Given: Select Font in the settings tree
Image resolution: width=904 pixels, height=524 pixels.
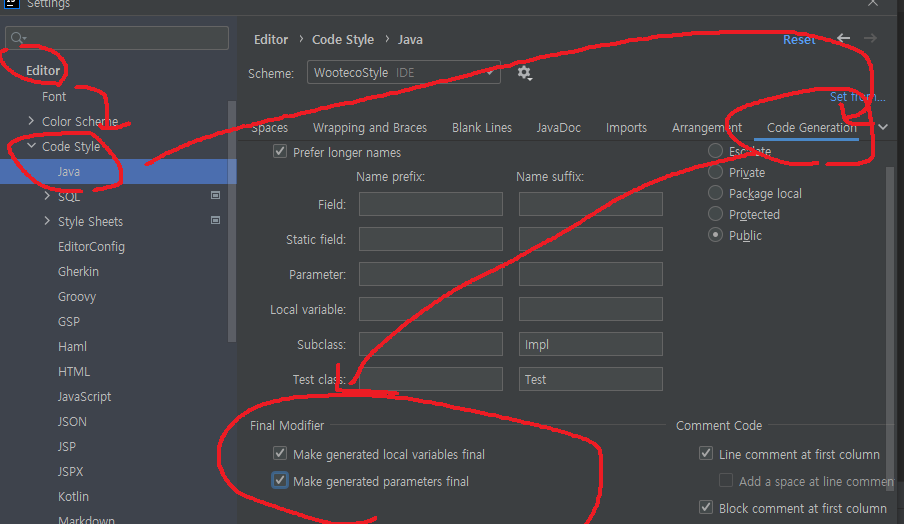Looking at the screenshot, I should (x=54, y=96).
